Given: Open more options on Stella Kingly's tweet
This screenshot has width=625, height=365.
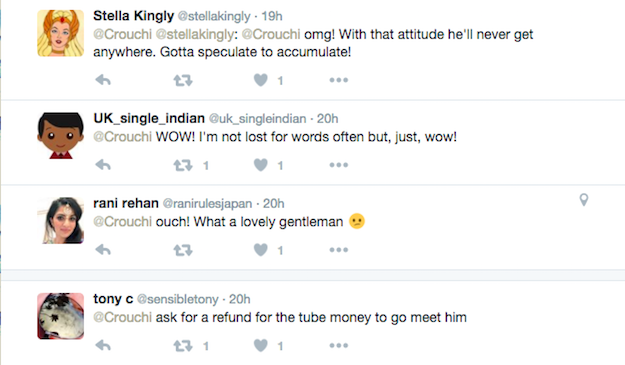Looking at the screenshot, I should click(x=339, y=80).
